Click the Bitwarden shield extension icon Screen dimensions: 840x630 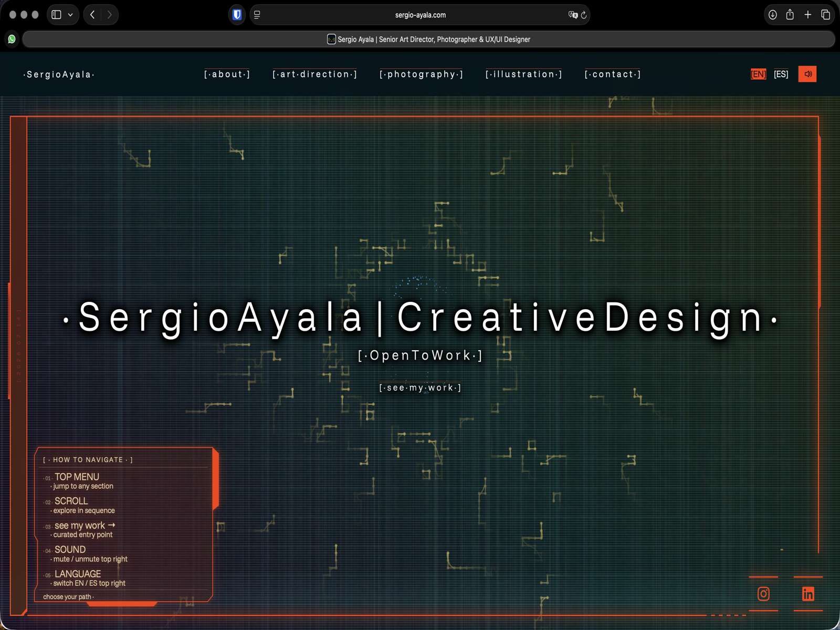point(237,15)
